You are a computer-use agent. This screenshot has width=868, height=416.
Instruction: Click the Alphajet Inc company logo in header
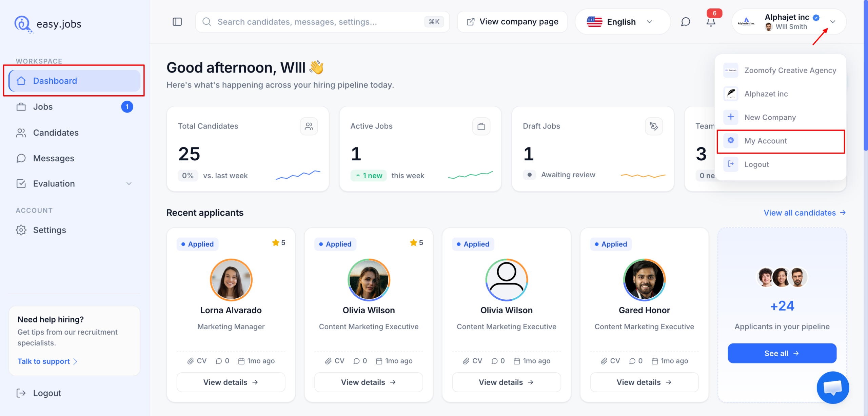click(x=746, y=22)
